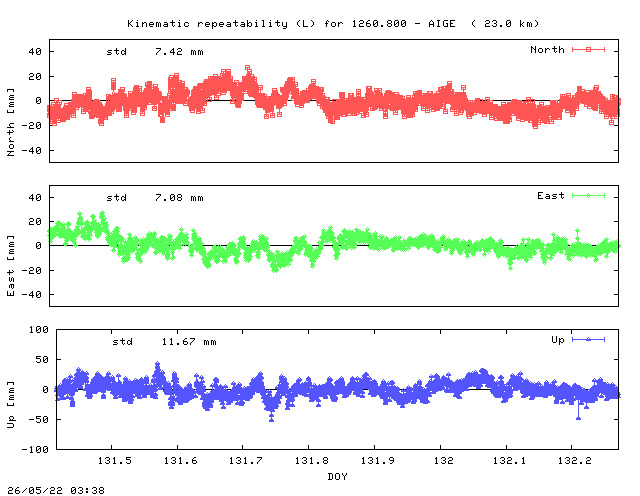Click the blue outlier point near 132.2 at -50
Image resolution: width=640 pixels, height=496 pixels.
(x=578, y=418)
